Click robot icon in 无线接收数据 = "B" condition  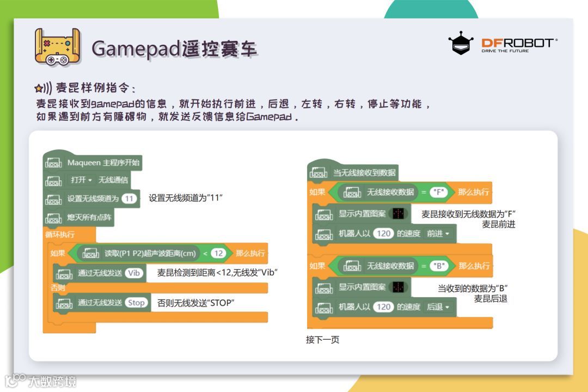352,266
